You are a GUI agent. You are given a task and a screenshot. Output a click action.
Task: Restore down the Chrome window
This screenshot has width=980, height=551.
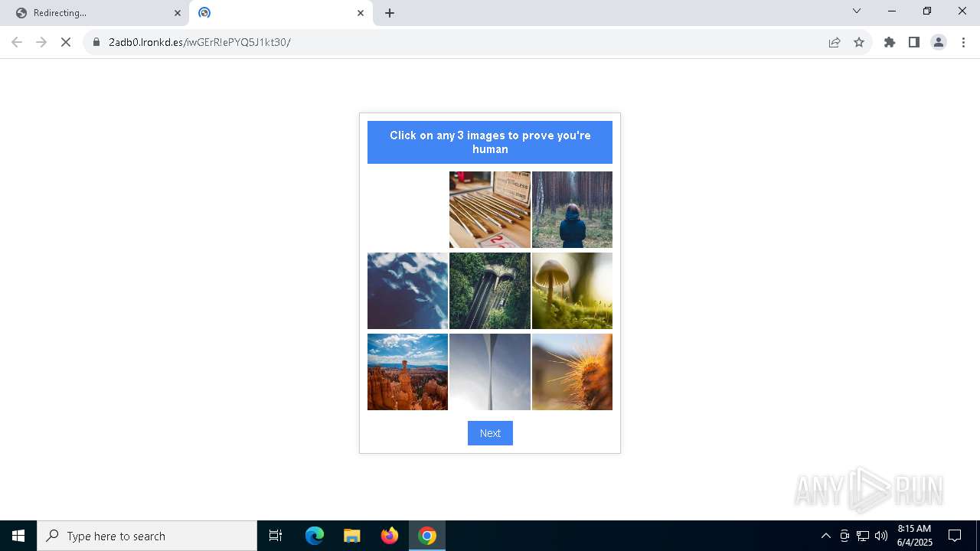(927, 11)
